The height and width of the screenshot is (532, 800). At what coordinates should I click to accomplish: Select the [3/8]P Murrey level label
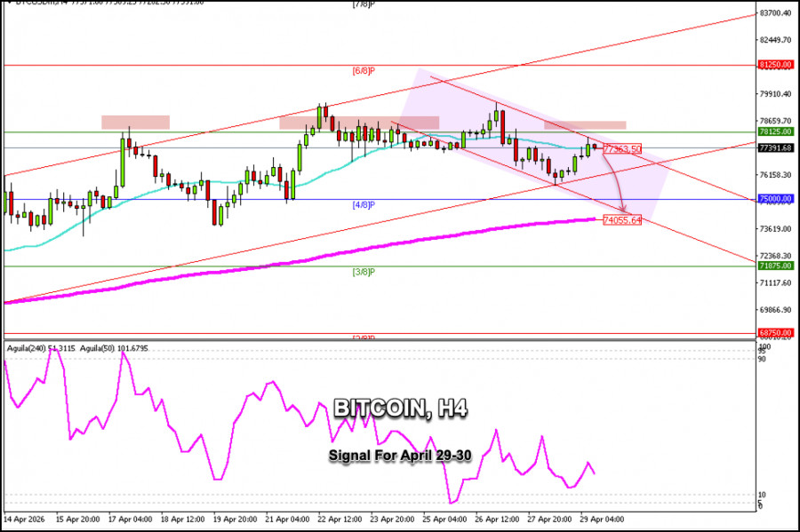[x=364, y=272]
